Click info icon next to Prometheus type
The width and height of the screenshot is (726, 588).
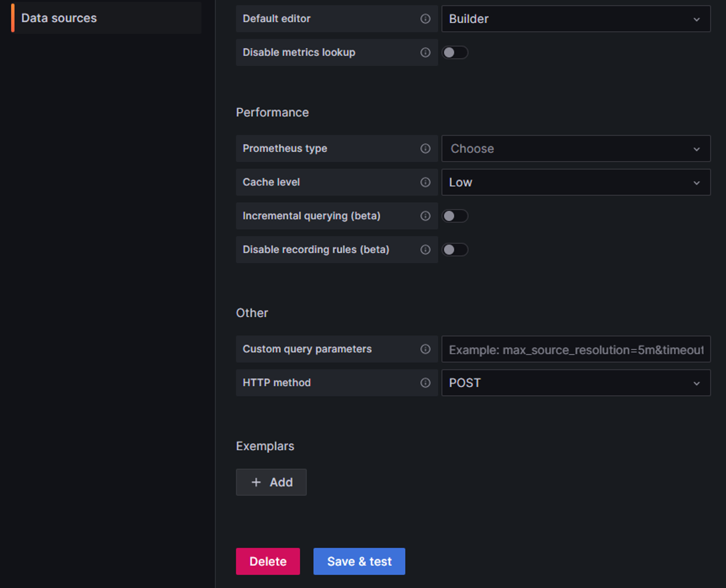pos(425,149)
